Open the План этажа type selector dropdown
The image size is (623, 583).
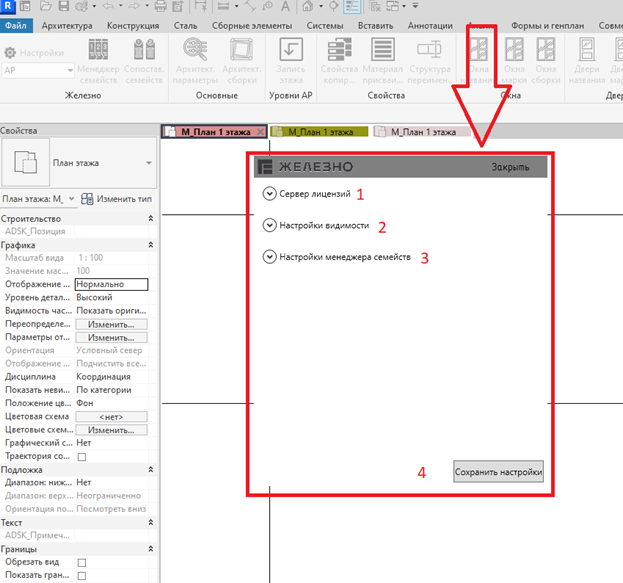[149, 163]
